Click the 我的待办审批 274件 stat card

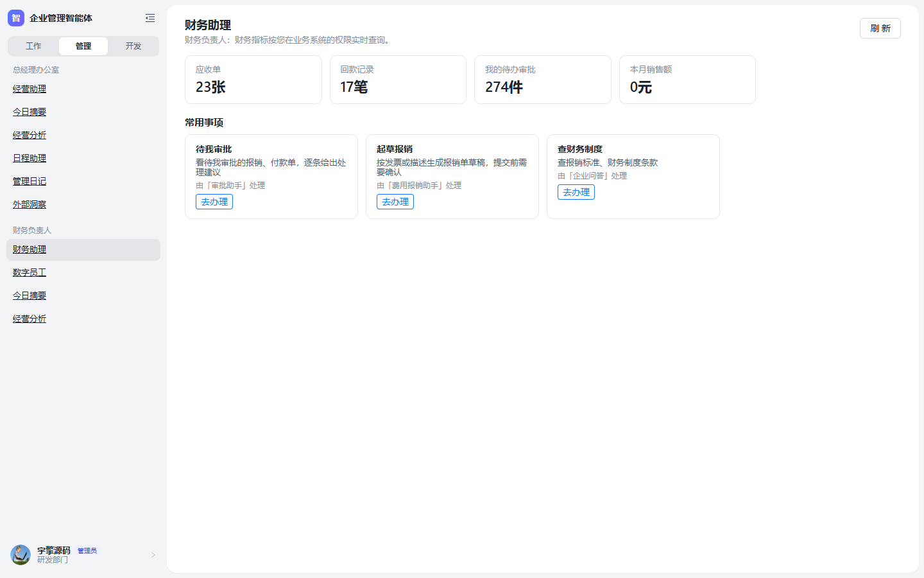543,80
